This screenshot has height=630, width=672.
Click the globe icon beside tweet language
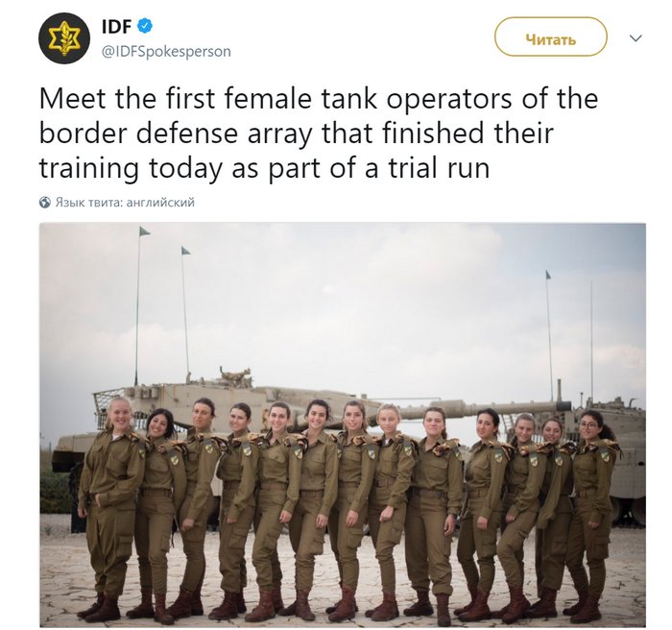[x=44, y=202]
